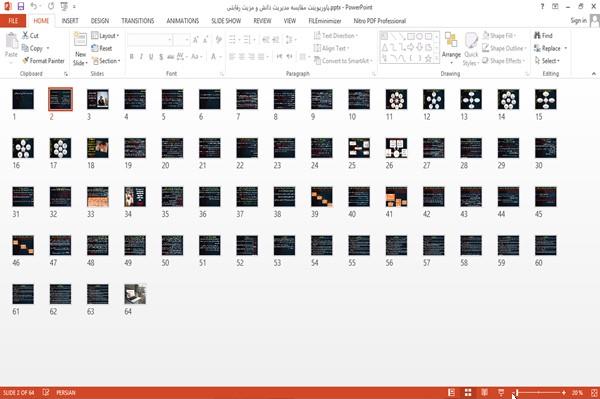This screenshot has height=399, width=600.
Task: Open PowerPoint Help question mark
Action: point(542,7)
